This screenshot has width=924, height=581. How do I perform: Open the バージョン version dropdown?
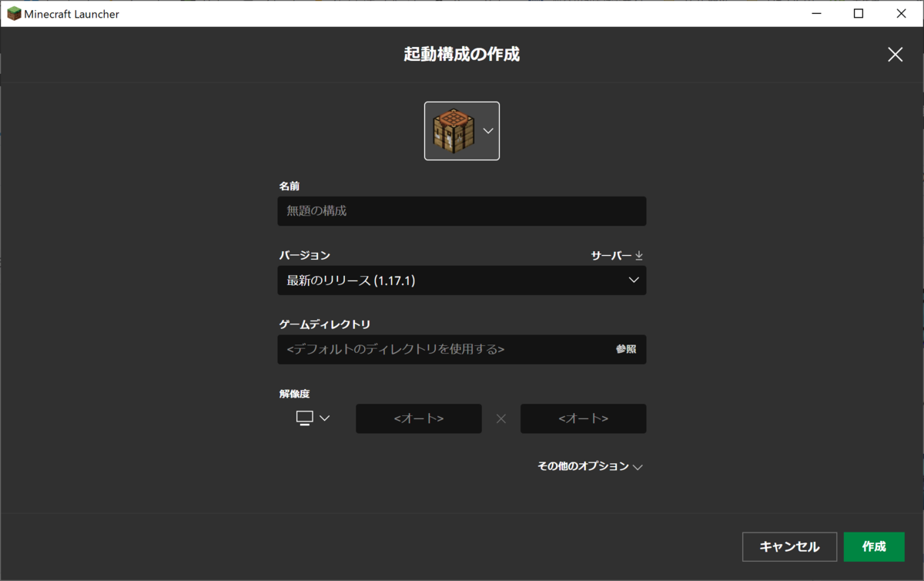(462, 280)
